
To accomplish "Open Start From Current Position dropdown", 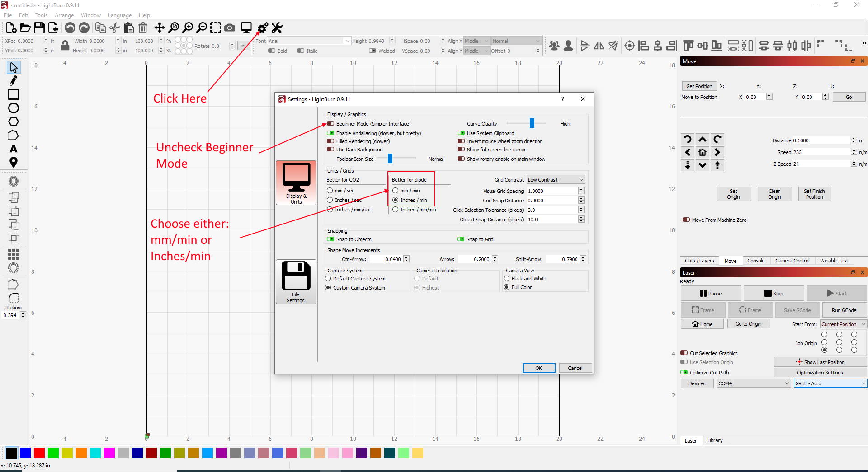I will (x=844, y=324).
